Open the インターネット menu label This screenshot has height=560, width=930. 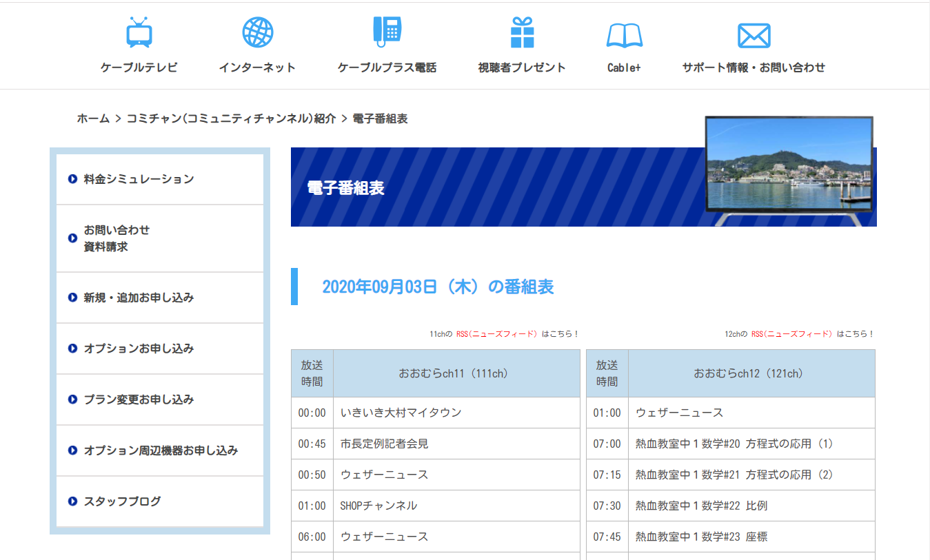258,68
